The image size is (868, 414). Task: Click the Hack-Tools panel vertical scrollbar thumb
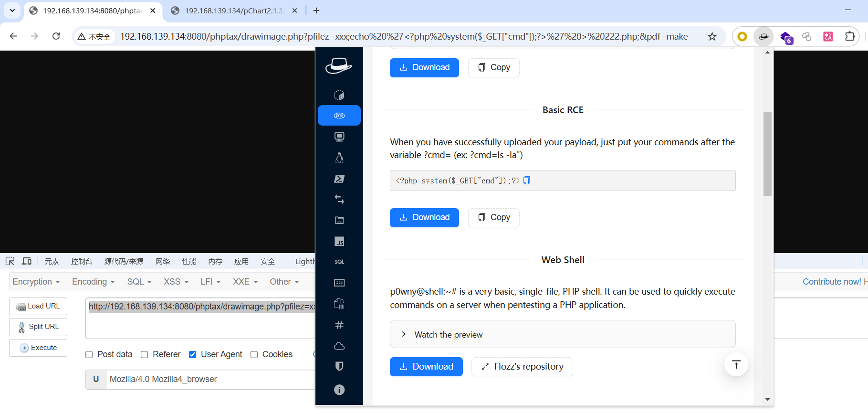pyautogui.click(x=767, y=154)
